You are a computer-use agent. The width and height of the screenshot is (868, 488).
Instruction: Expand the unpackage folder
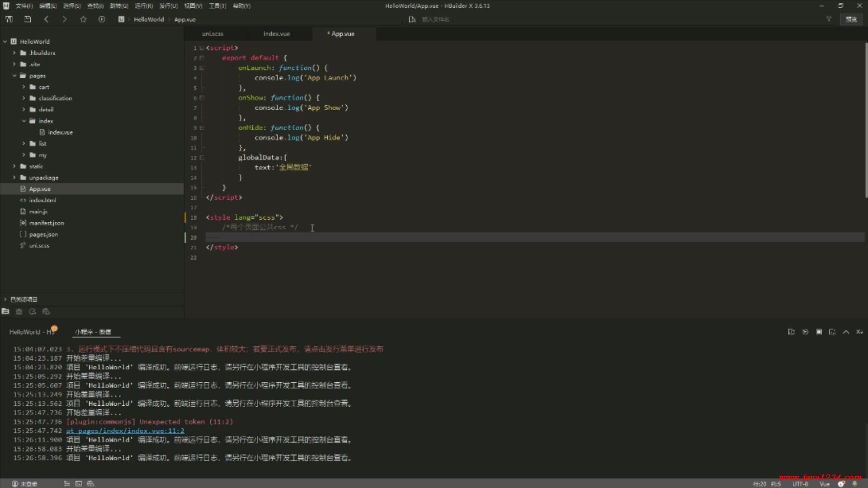[14, 178]
